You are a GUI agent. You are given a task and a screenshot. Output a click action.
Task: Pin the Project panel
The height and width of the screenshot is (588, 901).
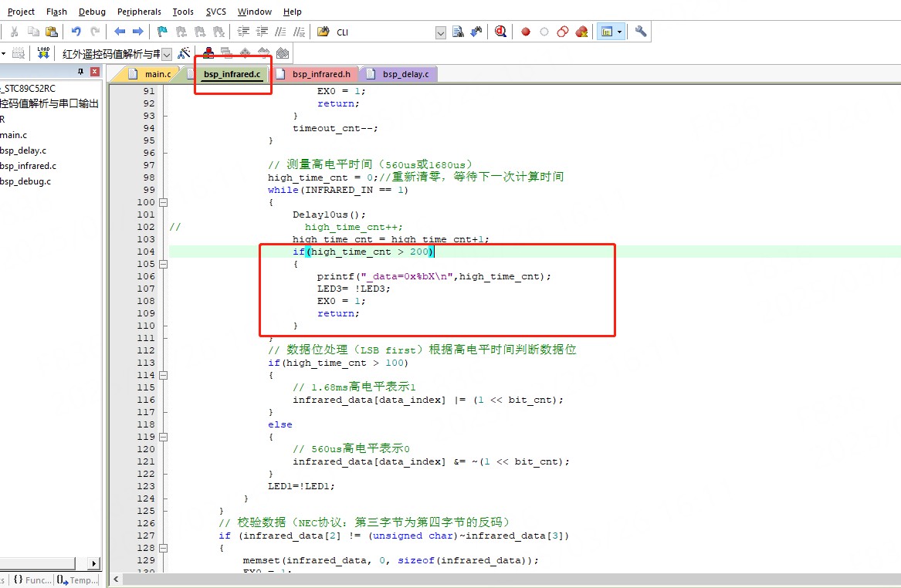80,72
